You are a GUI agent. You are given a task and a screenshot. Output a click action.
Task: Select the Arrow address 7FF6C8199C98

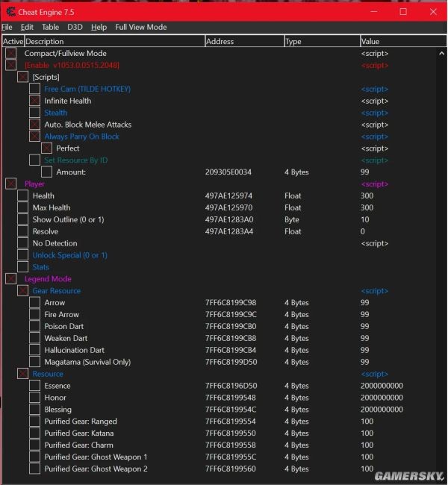click(x=231, y=302)
